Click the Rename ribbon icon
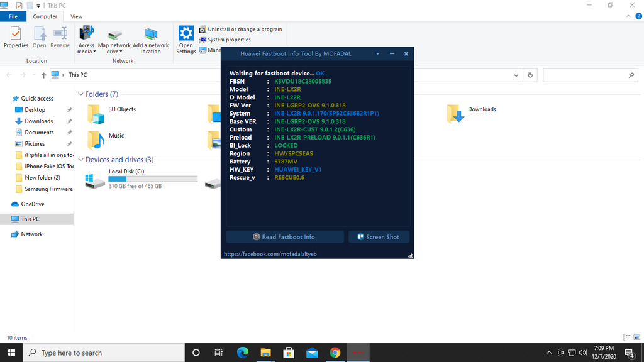The height and width of the screenshot is (362, 644). (x=60, y=37)
